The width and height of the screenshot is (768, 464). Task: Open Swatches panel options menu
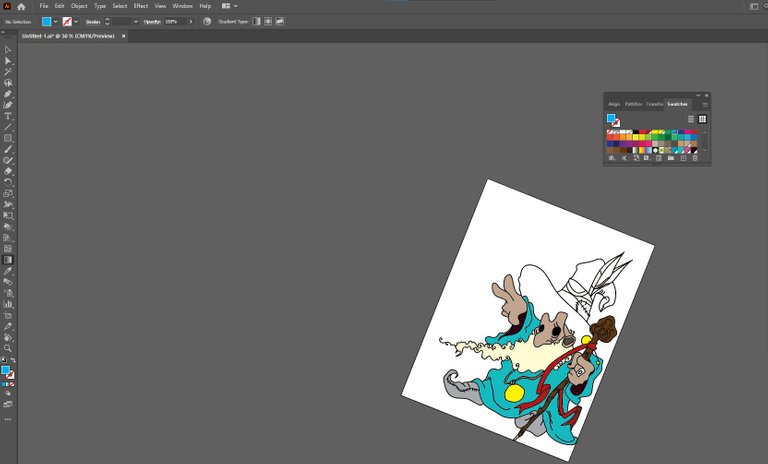click(705, 104)
